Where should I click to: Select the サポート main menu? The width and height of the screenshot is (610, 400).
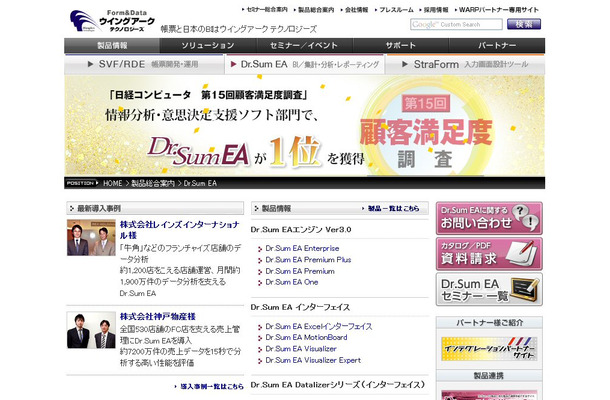pos(401,46)
